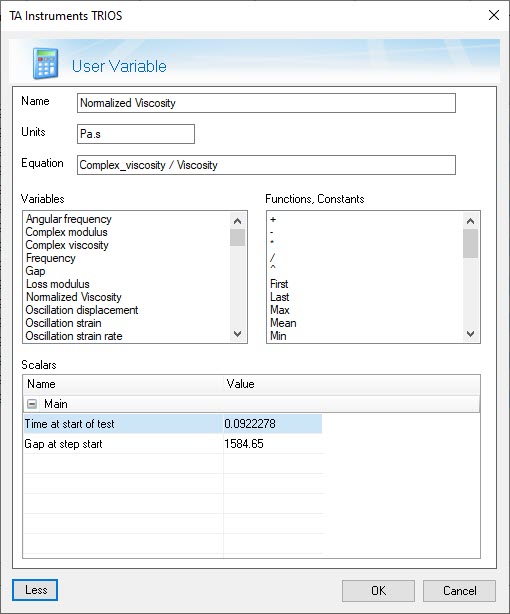Pick the Mean function
Screen dimensions: 510x614
coord(283,323)
